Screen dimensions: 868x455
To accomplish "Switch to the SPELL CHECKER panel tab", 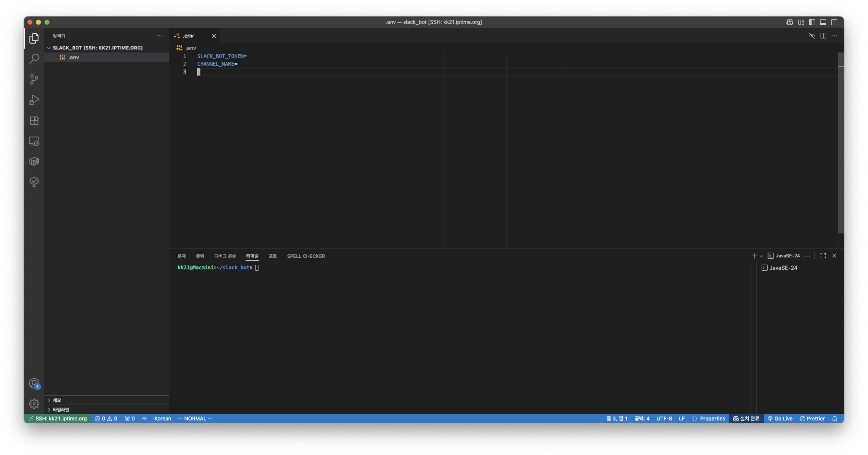I will coord(306,256).
